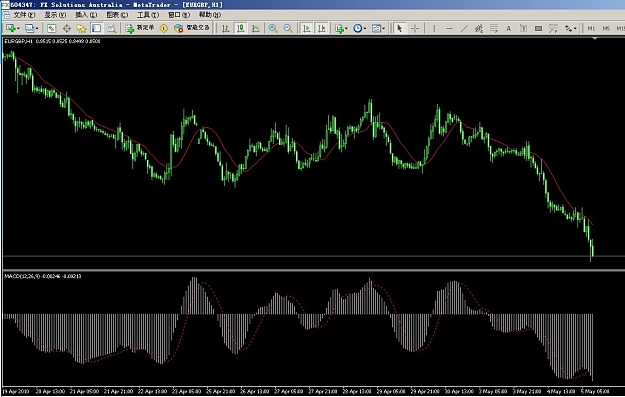This screenshot has width=625, height=397.
Task: Select the Equidistant Channel tool
Action: [x=479, y=28]
